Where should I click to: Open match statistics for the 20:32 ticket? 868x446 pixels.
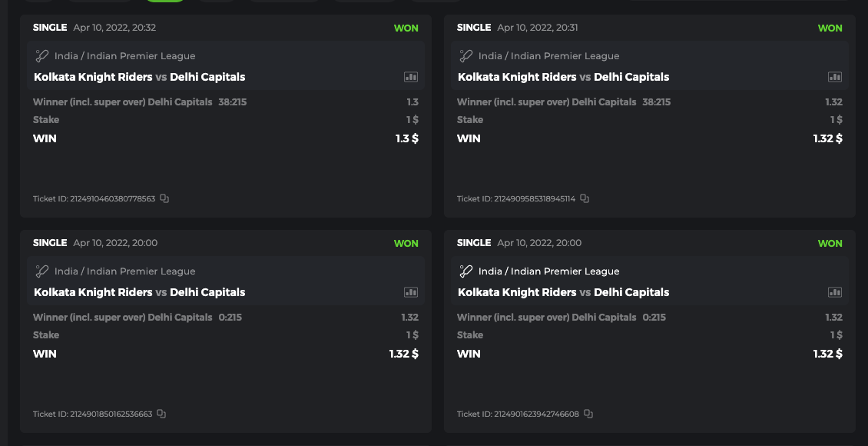click(x=411, y=77)
